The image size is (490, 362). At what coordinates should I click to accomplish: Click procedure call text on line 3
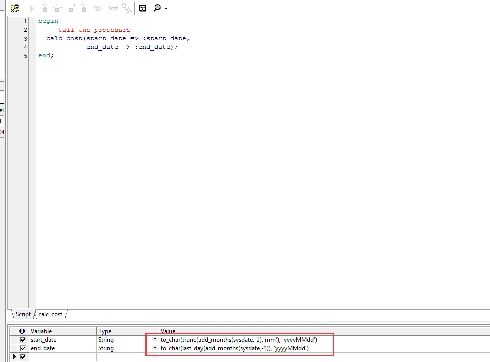point(118,38)
